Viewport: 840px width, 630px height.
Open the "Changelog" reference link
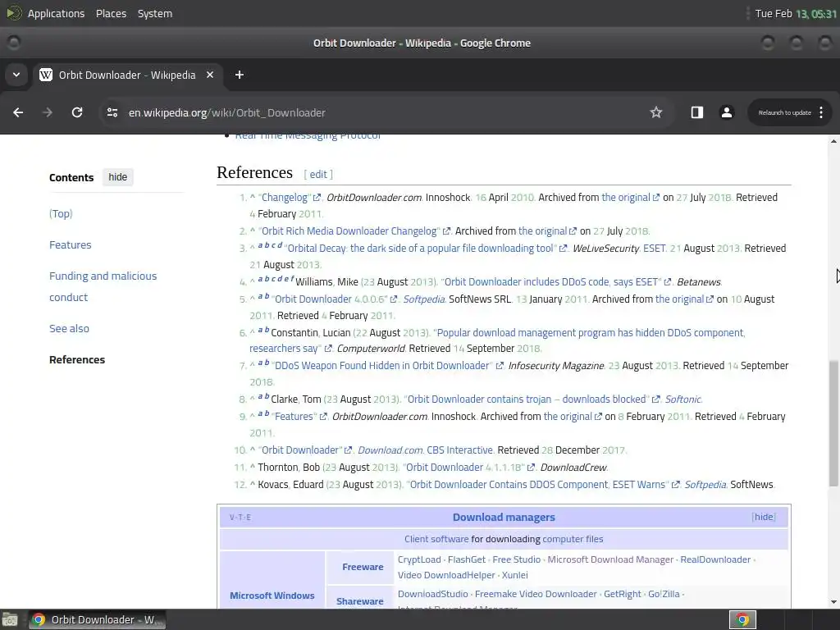284,198
